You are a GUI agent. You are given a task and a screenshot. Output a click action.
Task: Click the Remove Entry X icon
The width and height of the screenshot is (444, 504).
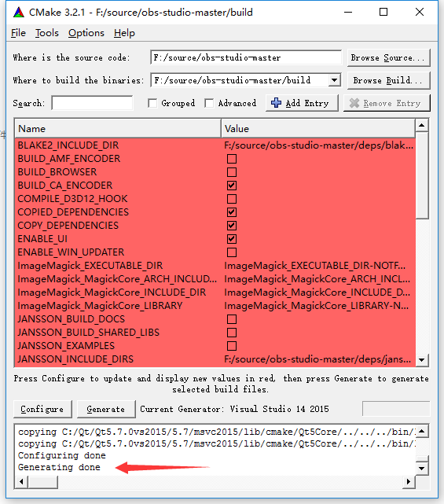354,103
